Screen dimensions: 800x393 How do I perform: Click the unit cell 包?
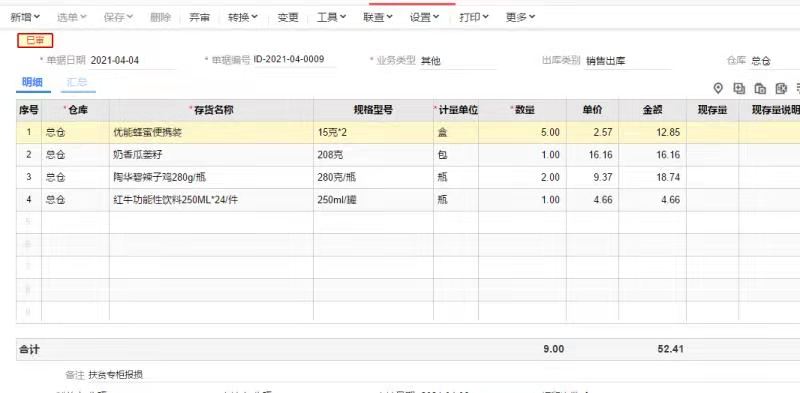[x=456, y=155]
